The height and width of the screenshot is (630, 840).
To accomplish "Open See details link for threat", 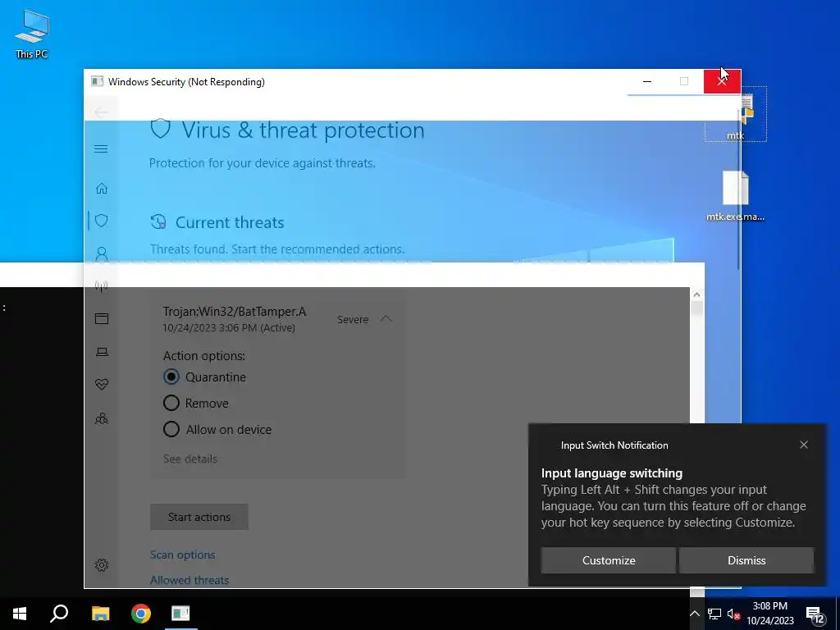I will coord(190,459).
